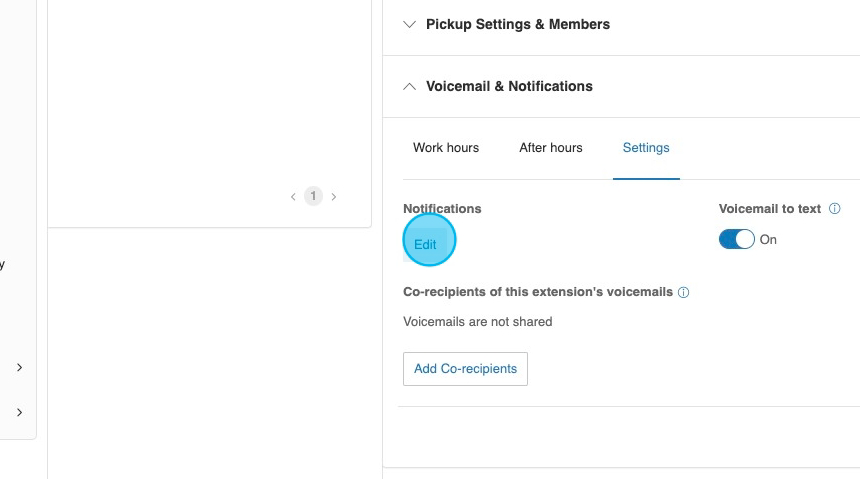Click the "Voicemail & Notifications" section title
860x479 pixels.
tap(509, 87)
